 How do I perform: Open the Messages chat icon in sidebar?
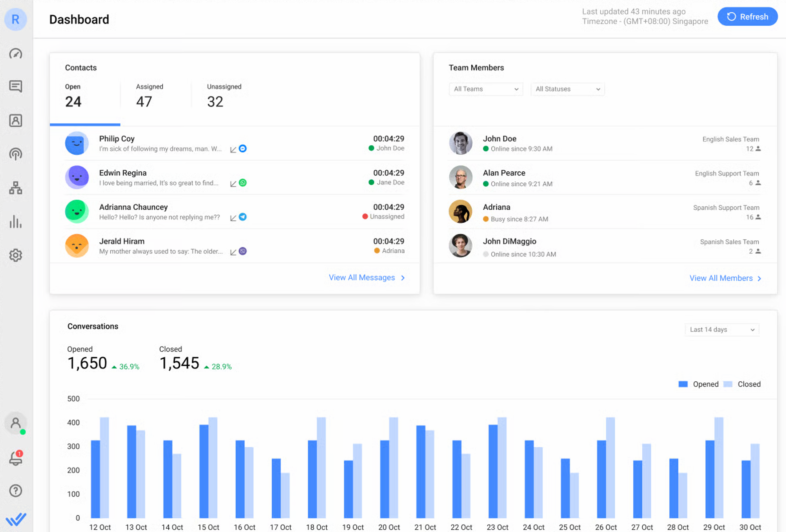click(x=15, y=86)
